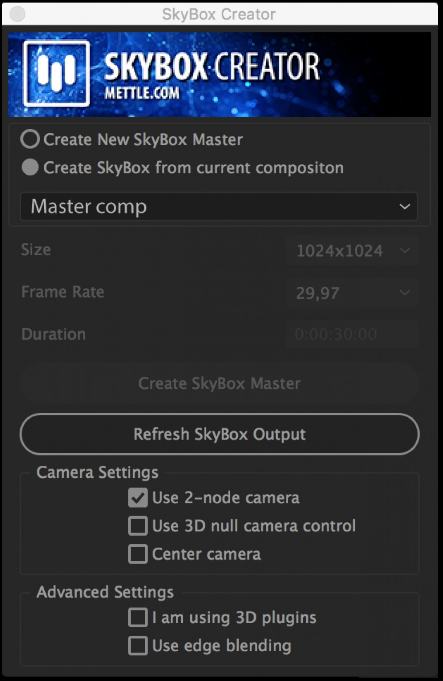Click the Create SkyBox Master button

pyautogui.click(x=219, y=383)
